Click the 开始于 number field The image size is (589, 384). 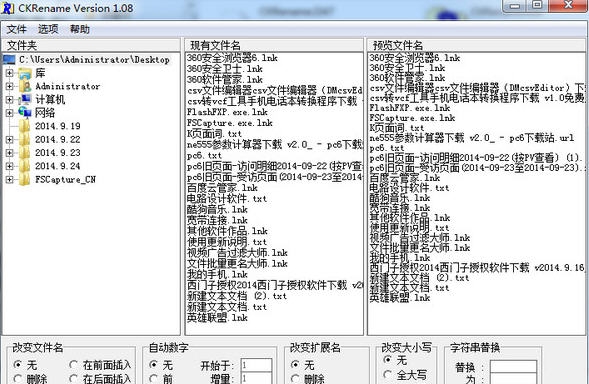click(256, 365)
